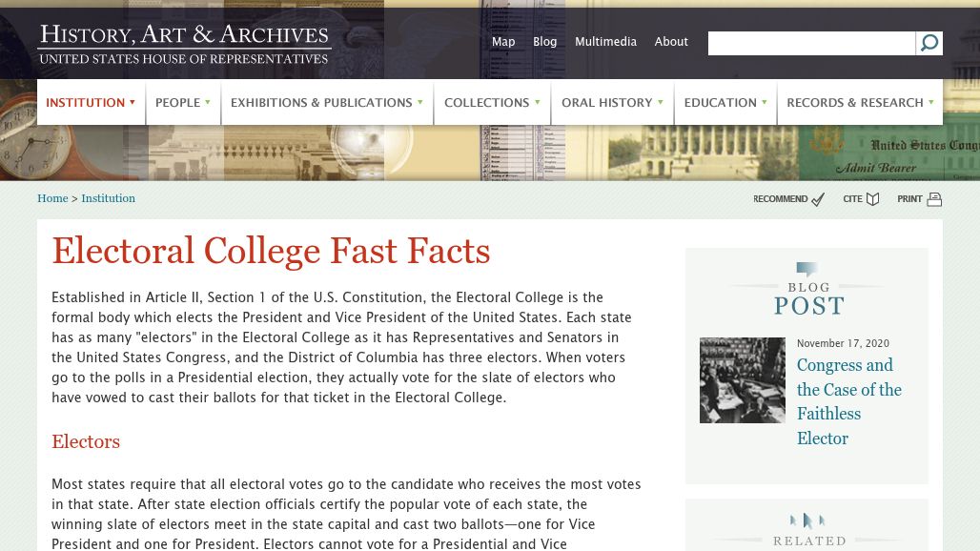Open the Exhibitions & Publications dropdown
The image size is (980, 551).
326,103
